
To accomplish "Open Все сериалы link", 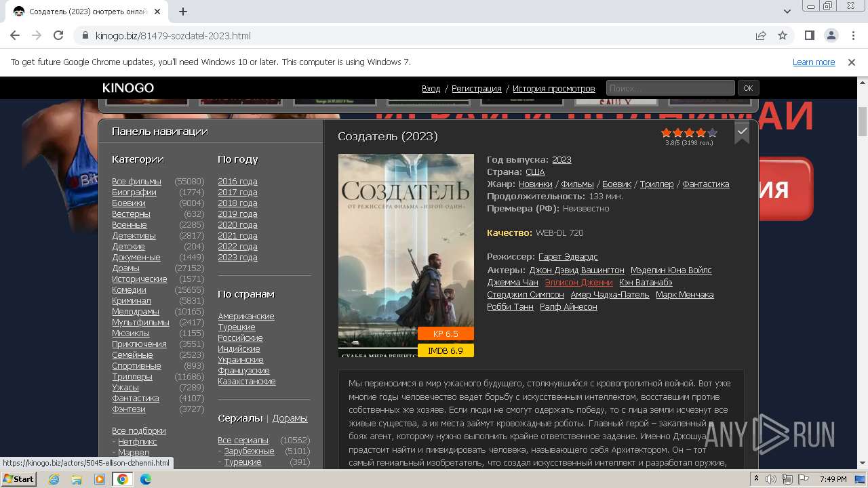I will click(x=243, y=441).
